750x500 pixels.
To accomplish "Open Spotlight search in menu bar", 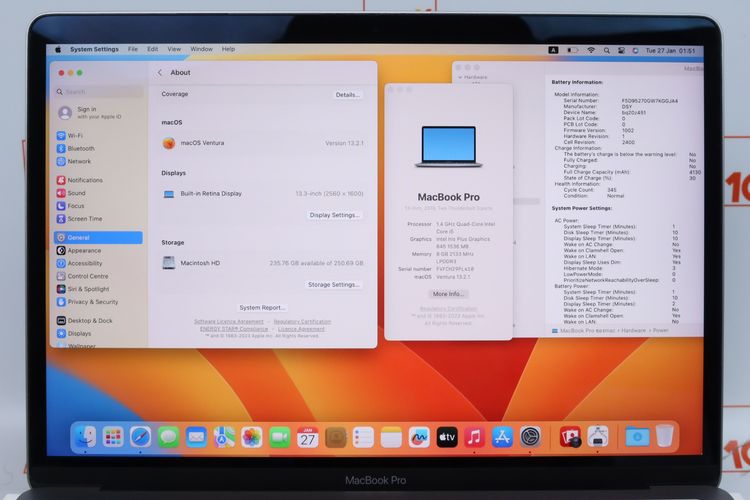I will pos(607,50).
